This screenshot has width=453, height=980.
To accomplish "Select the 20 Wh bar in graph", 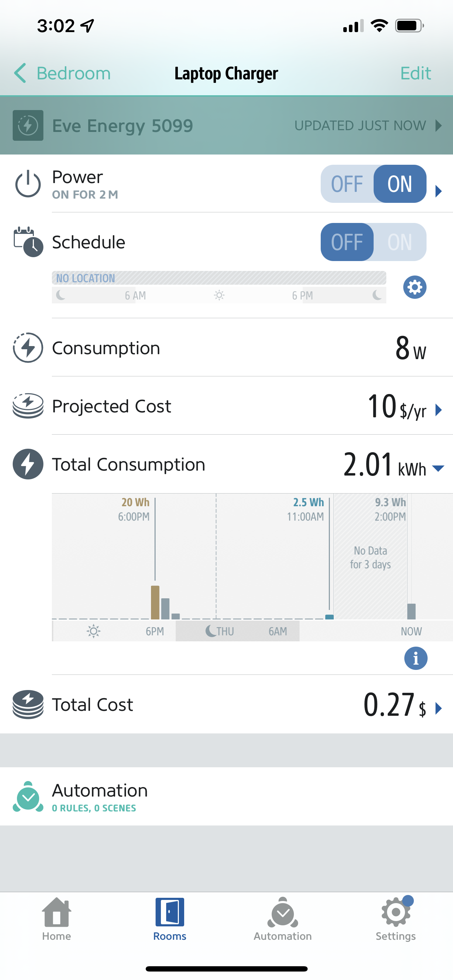I will pyautogui.click(x=155, y=602).
